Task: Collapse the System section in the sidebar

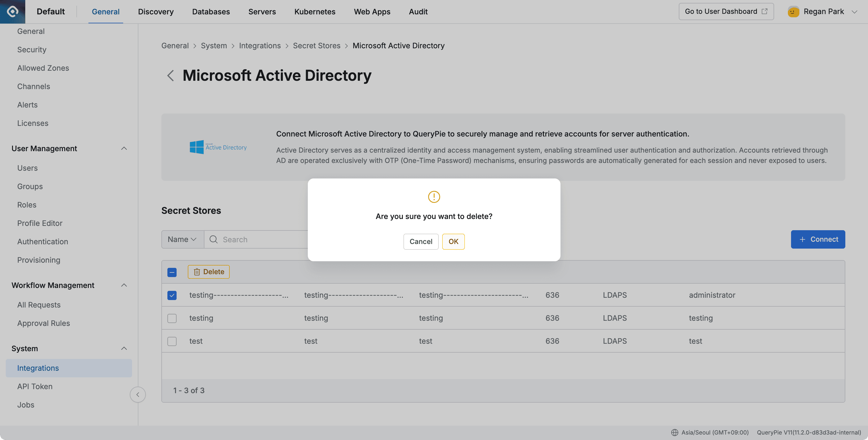Action: pyautogui.click(x=124, y=348)
